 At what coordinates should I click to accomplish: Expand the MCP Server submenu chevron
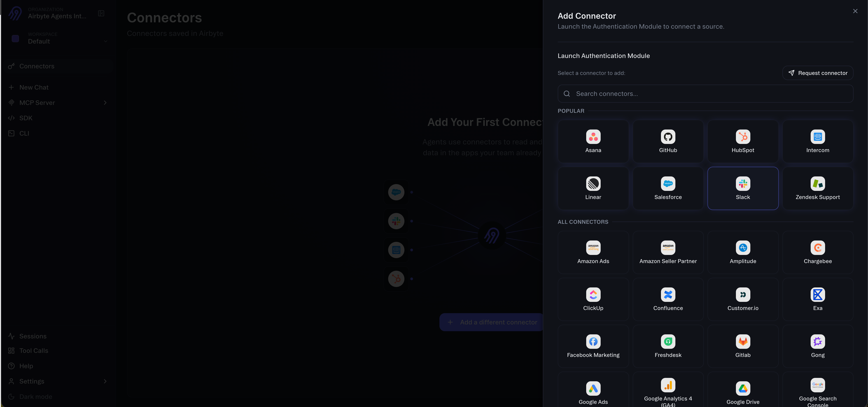point(105,103)
